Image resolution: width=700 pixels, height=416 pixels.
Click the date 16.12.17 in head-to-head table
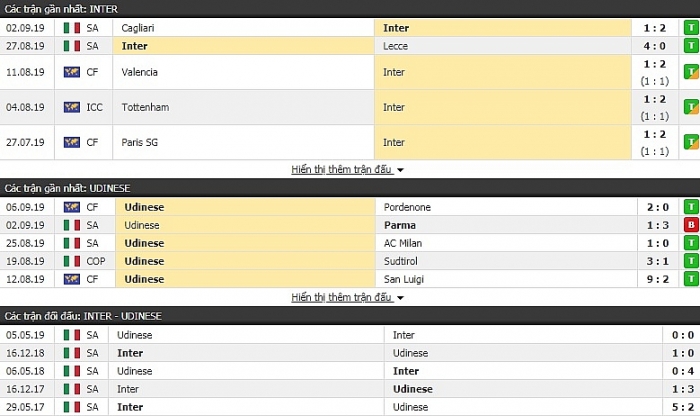pos(25,389)
